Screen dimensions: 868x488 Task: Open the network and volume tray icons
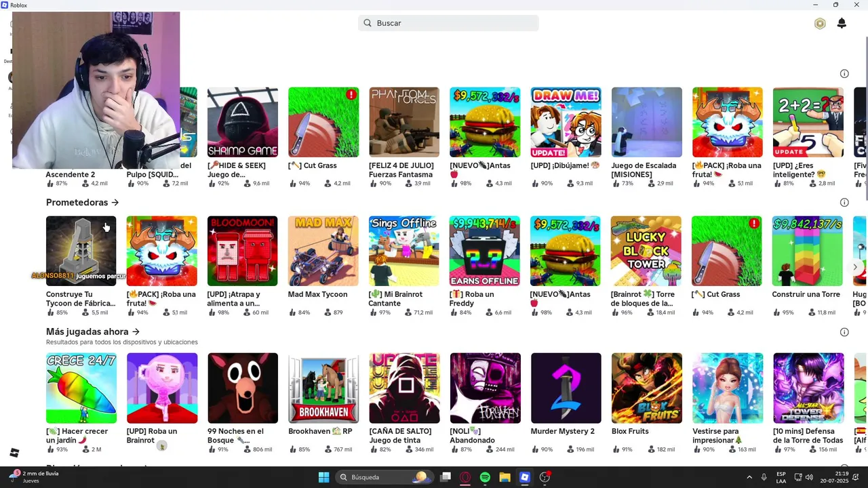pyautogui.click(x=805, y=477)
